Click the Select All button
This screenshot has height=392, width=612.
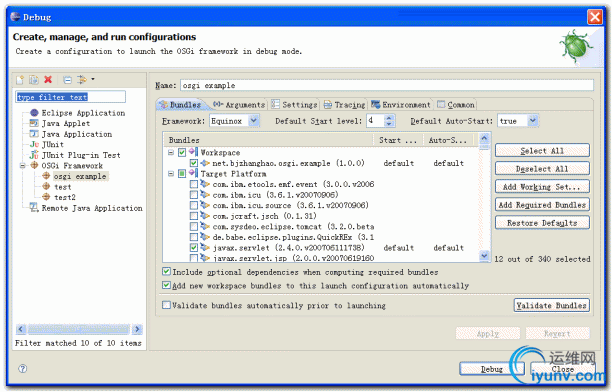click(542, 151)
